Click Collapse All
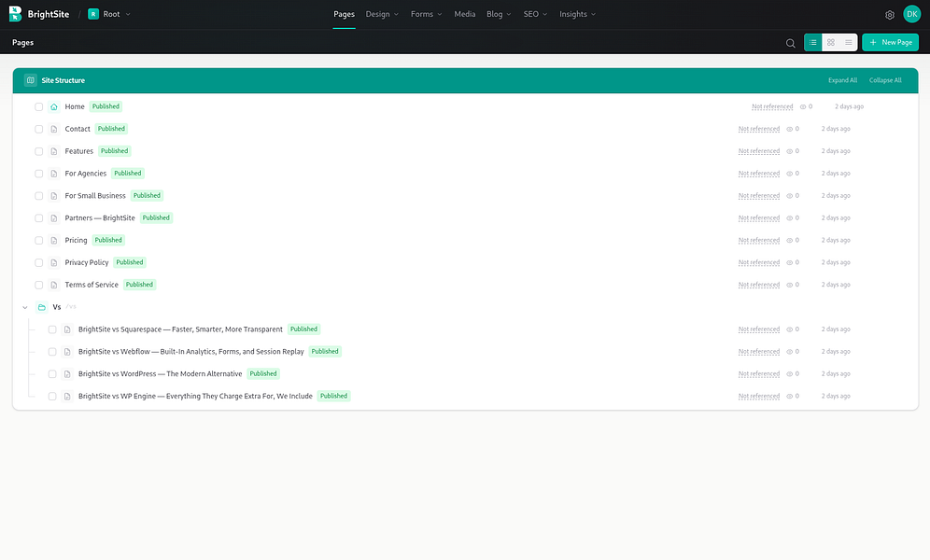This screenshot has width=930, height=560. [885, 80]
